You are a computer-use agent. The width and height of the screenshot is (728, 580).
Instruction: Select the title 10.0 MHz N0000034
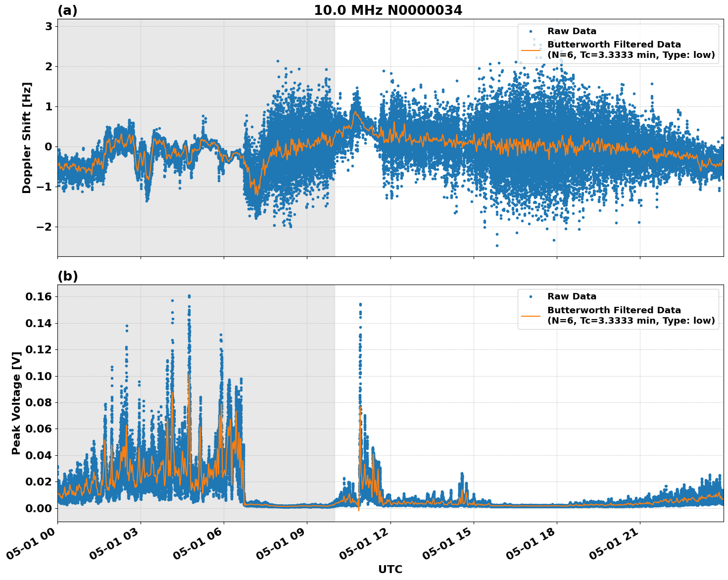(x=388, y=10)
